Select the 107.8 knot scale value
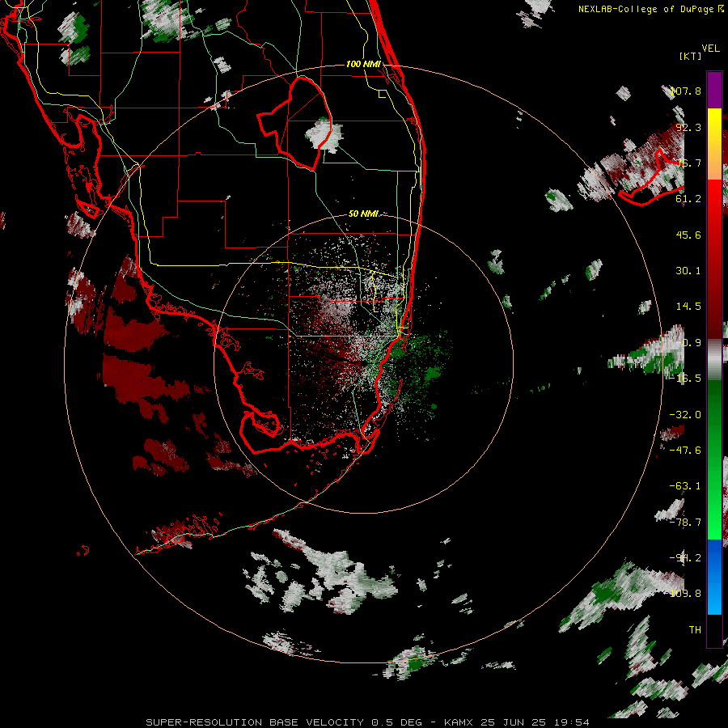This screenshot has height=728, width=728. [686, 91]
